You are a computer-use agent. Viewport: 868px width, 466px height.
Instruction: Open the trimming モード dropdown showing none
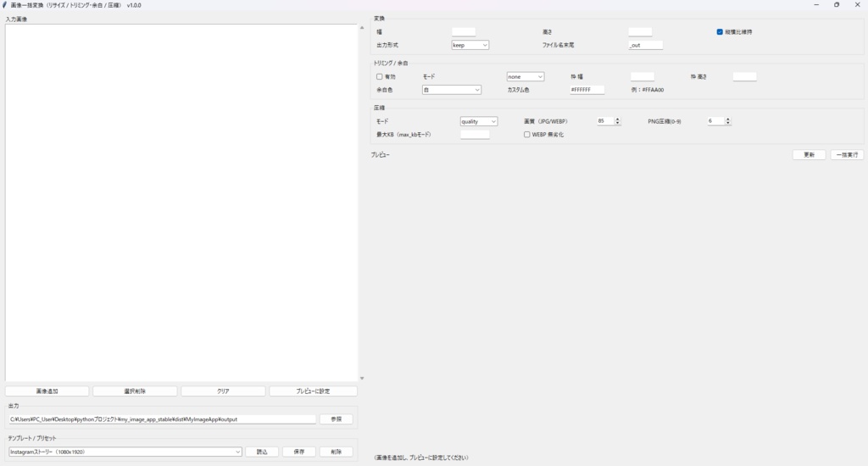tap(526, 76)
